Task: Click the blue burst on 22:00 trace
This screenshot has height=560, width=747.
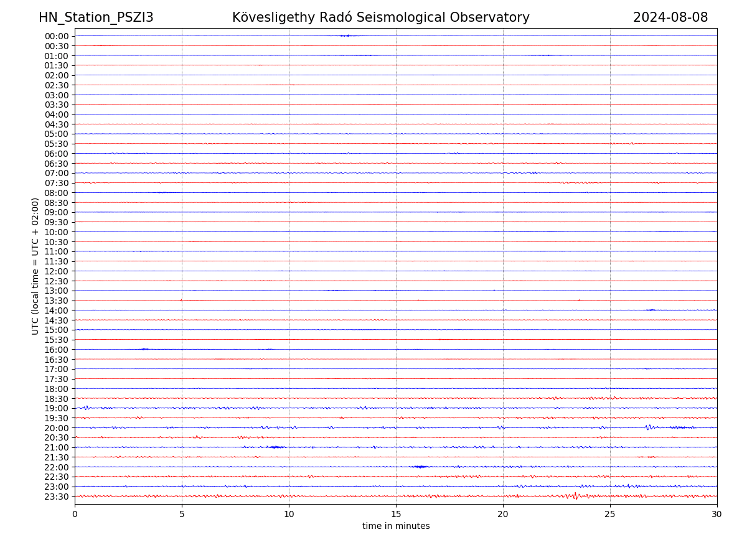Action: (420, 467)
